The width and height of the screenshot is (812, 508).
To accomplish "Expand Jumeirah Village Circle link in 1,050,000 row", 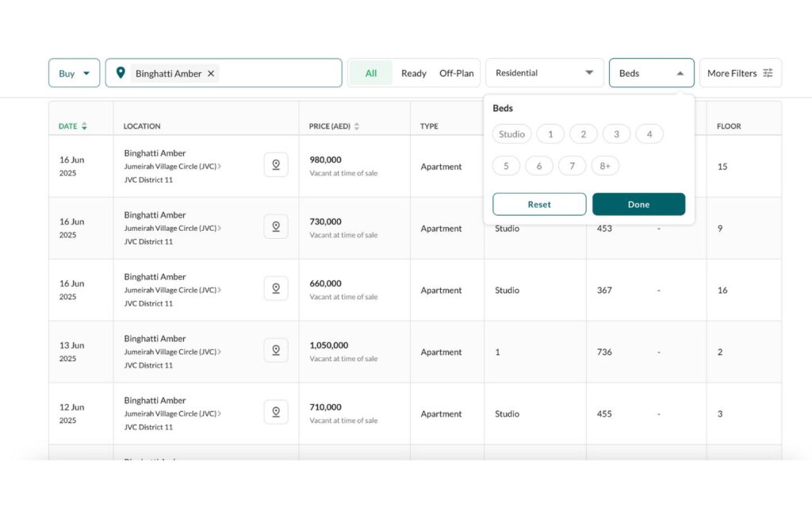I will (172, 352).
